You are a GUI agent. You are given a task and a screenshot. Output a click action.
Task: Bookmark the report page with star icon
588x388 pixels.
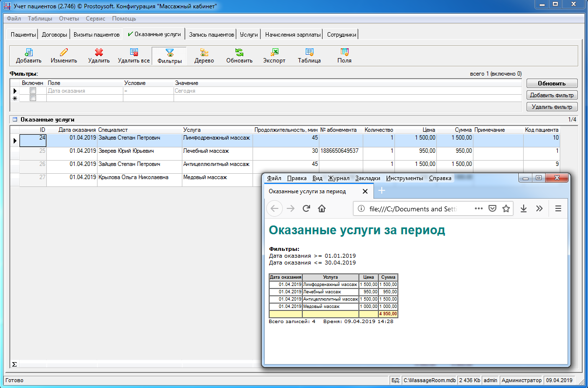pos(506,208)
